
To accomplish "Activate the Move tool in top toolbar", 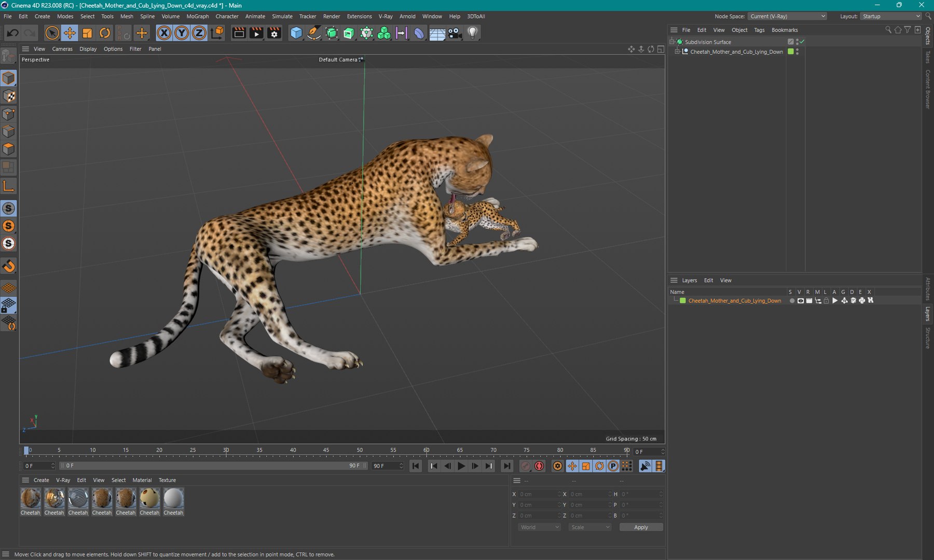I will 70,33.
